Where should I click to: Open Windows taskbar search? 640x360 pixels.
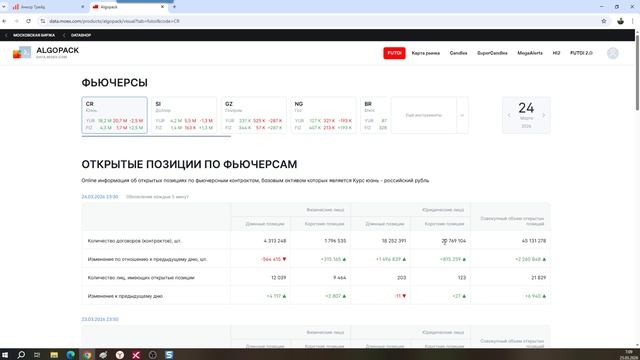[x=21, y=355]
